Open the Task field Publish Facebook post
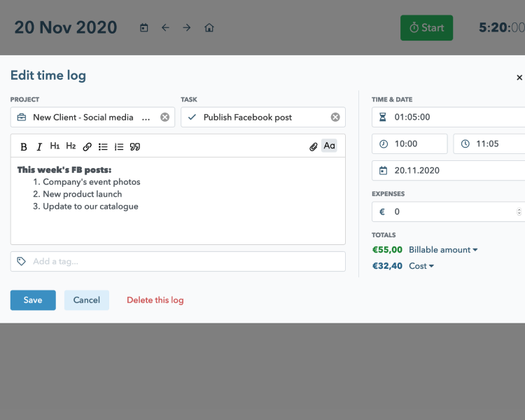Viewport: 525px width, 420px height. tap(263, 117)
